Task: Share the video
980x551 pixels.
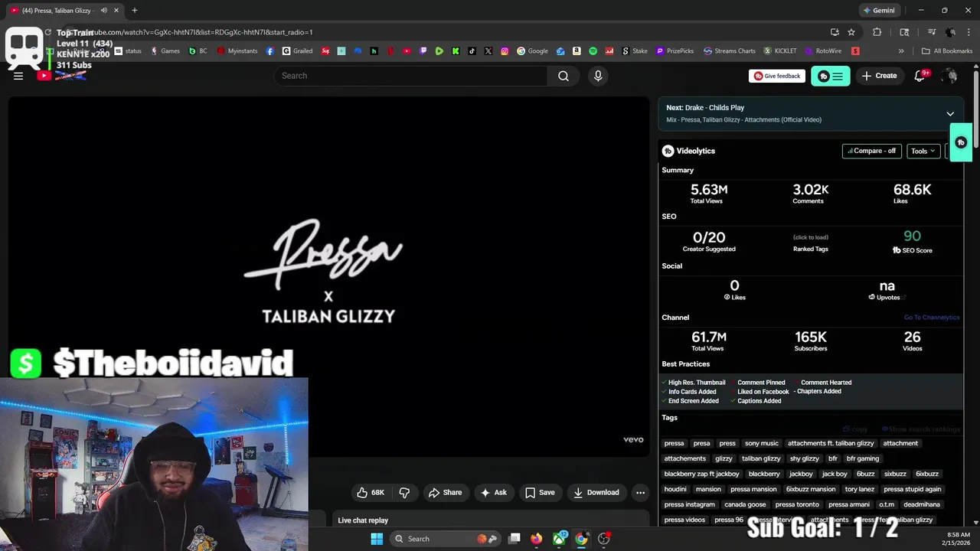Action: (x=445, y=493)
